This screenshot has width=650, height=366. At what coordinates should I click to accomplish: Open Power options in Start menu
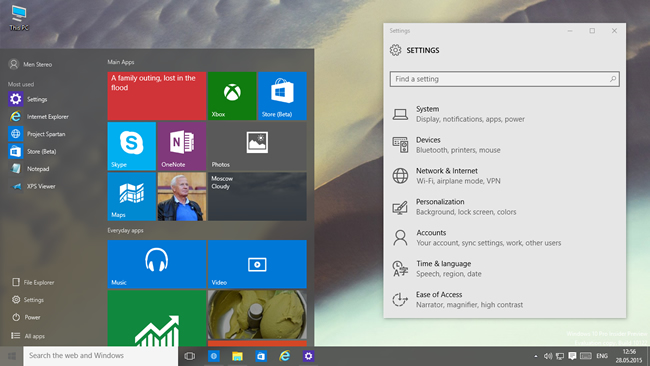pos(26,317)
